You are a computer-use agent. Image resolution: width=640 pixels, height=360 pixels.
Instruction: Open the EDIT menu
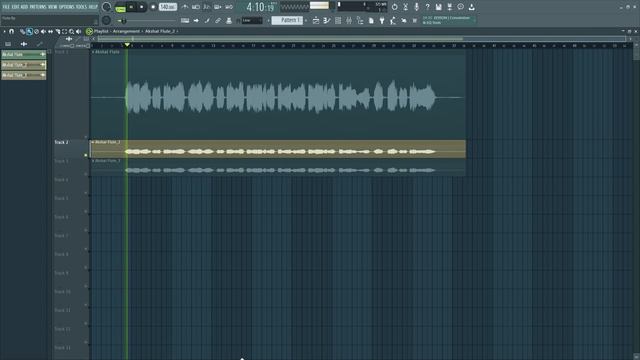tap(15, 7)
